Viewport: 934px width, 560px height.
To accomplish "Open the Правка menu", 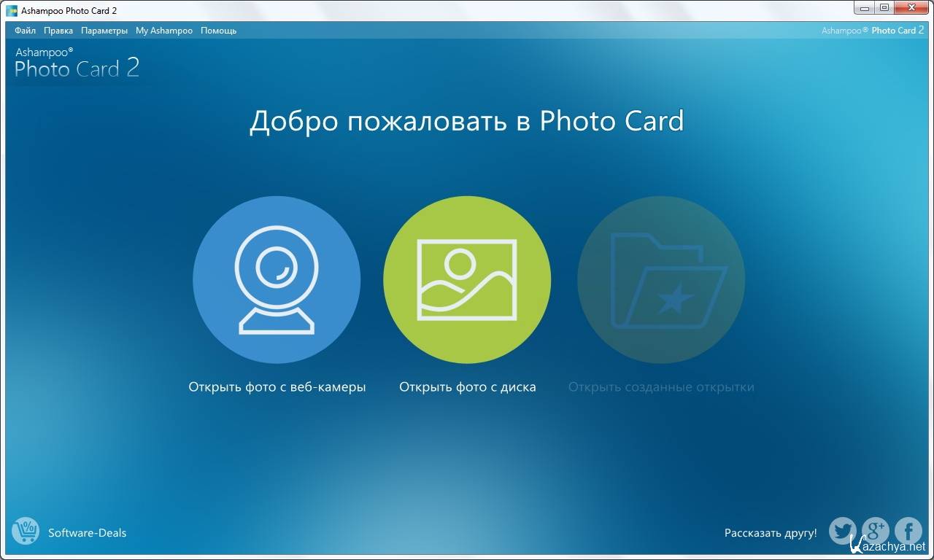I will click(58, 31).
